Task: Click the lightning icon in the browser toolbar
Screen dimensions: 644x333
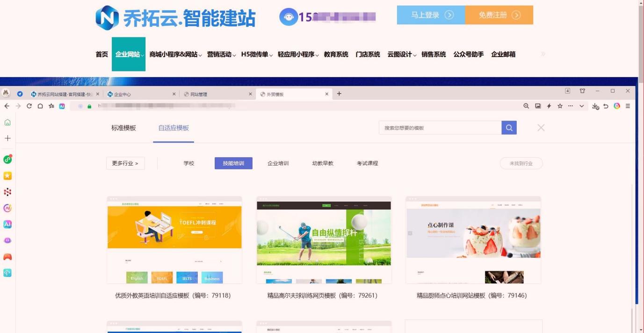Action: [549, 106]
